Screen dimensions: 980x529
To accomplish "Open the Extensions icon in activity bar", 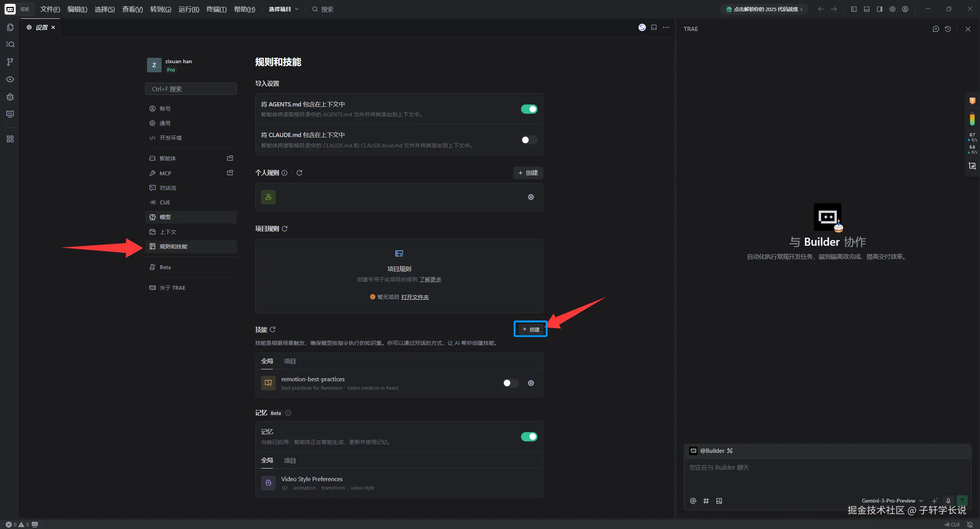I will [10, 139].
